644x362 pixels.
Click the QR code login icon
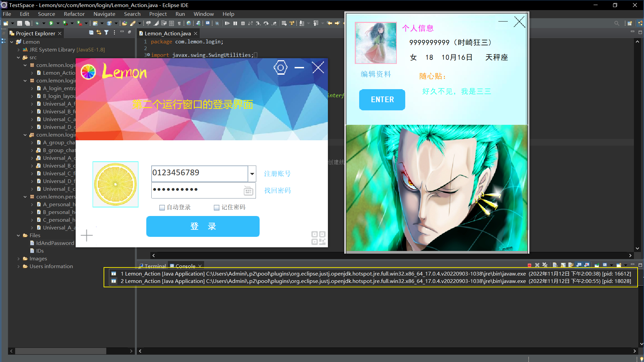tap(318, 237)
